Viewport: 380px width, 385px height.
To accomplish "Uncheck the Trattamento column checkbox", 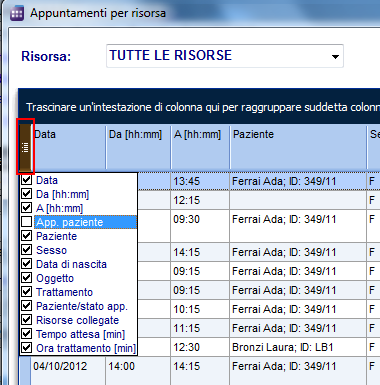I will click(x=26, y=292).
